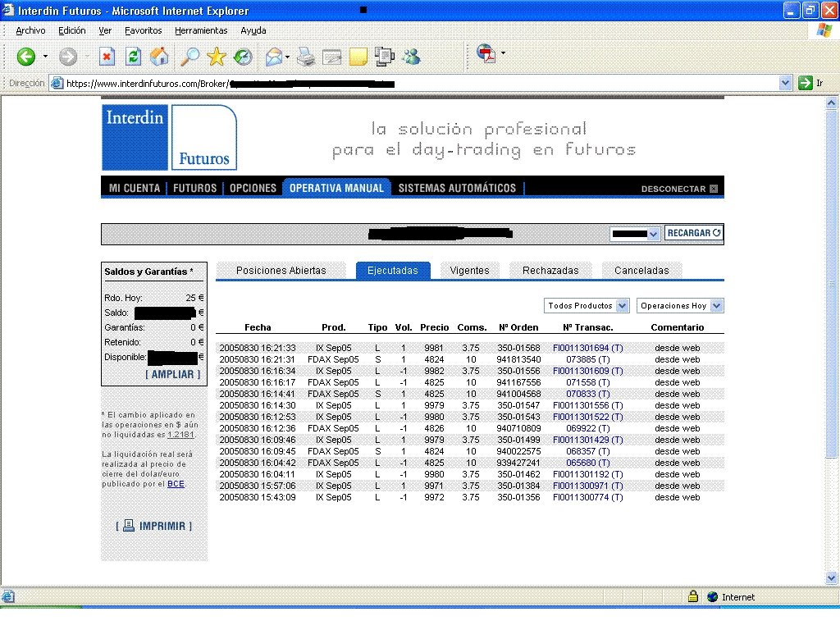Switch to the Vigentes tab
The height and width of the screenshot is (630, 840).
(x=469, y=271)
